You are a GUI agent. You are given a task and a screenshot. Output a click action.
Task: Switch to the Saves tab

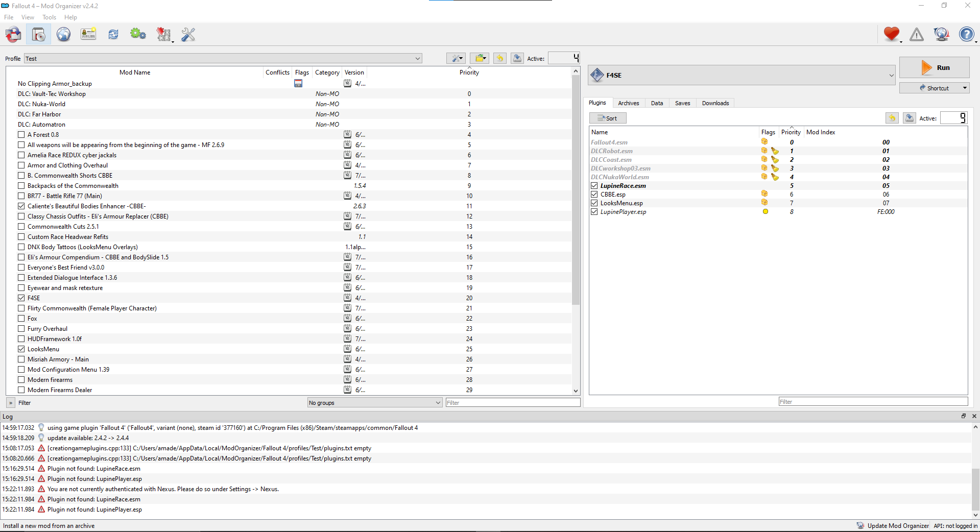coord(682,103)
